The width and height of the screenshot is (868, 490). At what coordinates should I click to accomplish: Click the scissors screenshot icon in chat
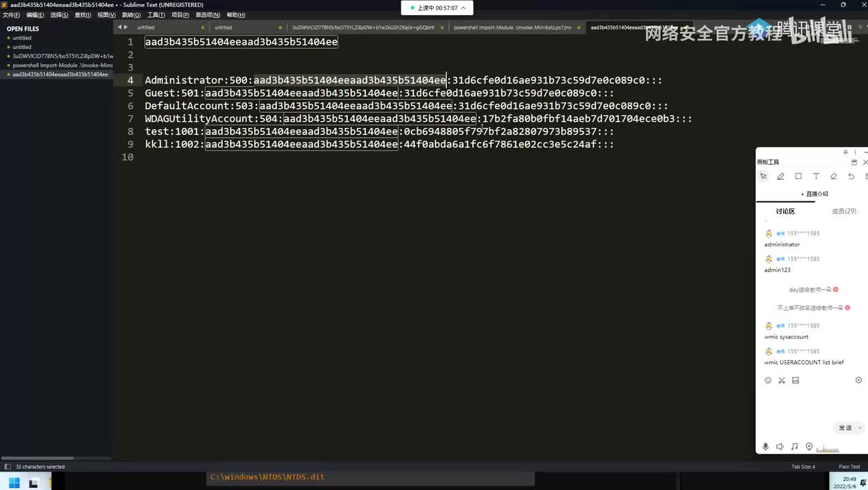coord(782,380)
